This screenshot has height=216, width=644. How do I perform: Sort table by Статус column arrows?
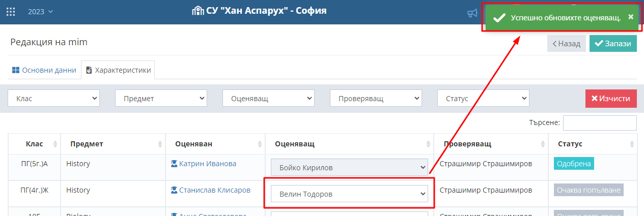pyautogui.click(x=632, y=144)
